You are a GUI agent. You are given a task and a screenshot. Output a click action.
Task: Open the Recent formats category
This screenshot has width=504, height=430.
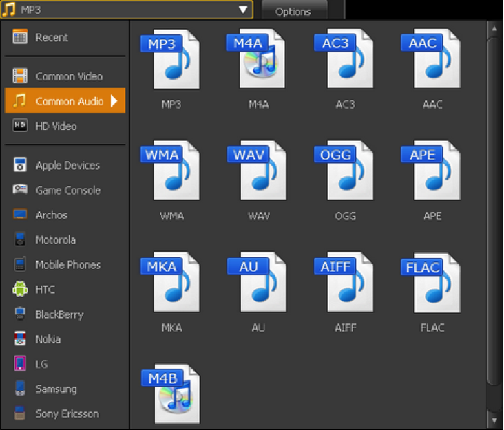point(52,38)
